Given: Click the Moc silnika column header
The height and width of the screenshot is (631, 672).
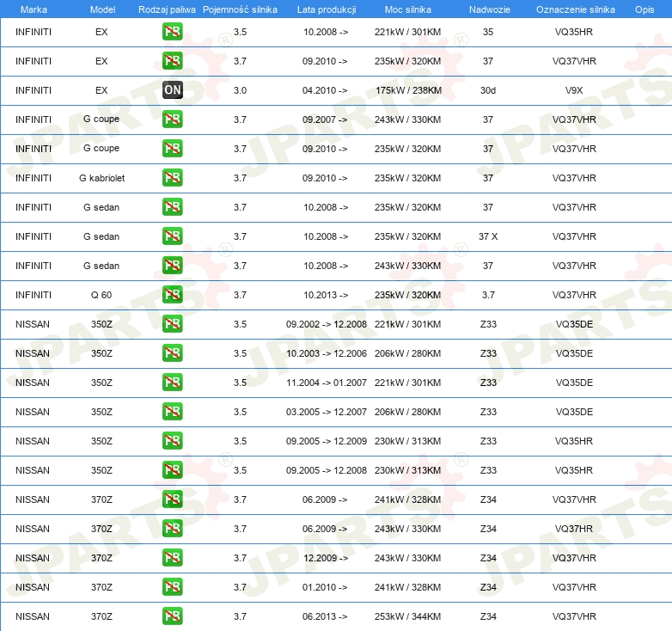Looking at the screenshot, I should tap(408, 9).
